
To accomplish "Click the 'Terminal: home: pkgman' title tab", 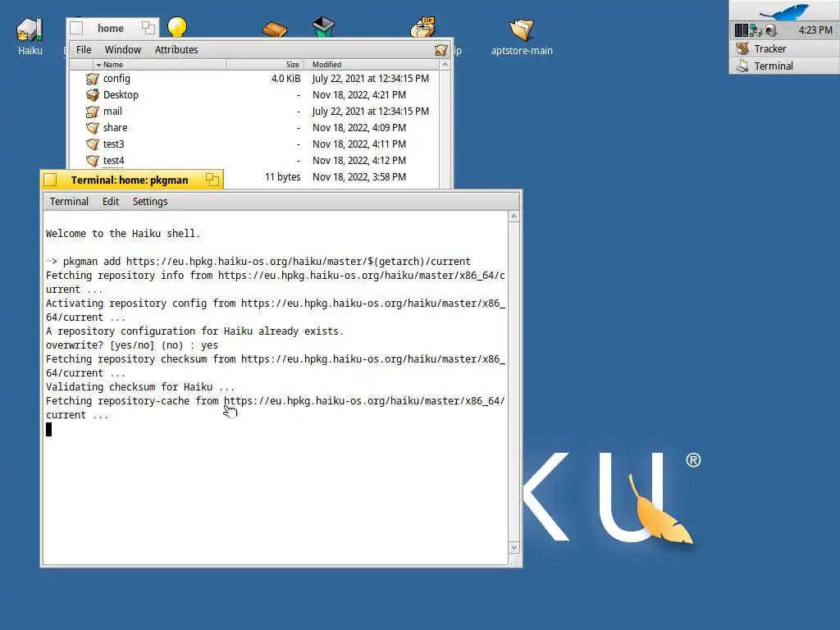I will click(130, 180).
